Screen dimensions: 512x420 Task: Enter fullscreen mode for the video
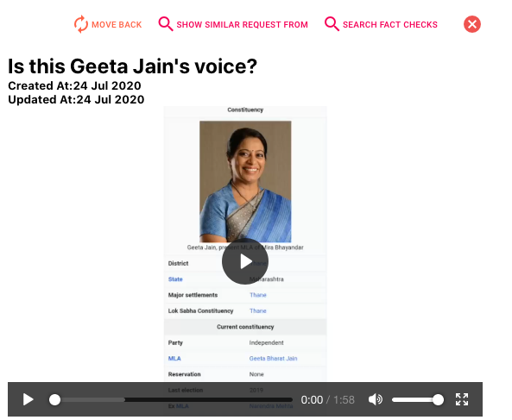click(x=462, y=399)
